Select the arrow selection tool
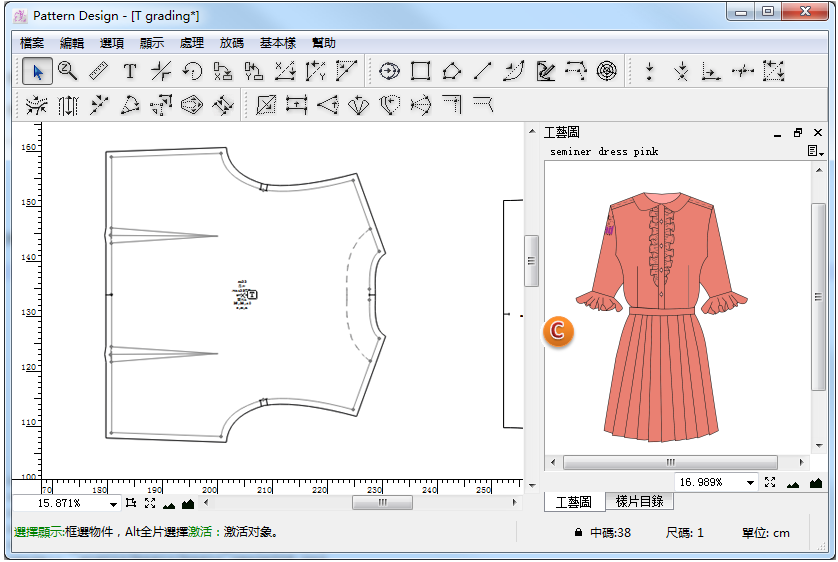The image size is (838, 562). [x=38, y=71]
